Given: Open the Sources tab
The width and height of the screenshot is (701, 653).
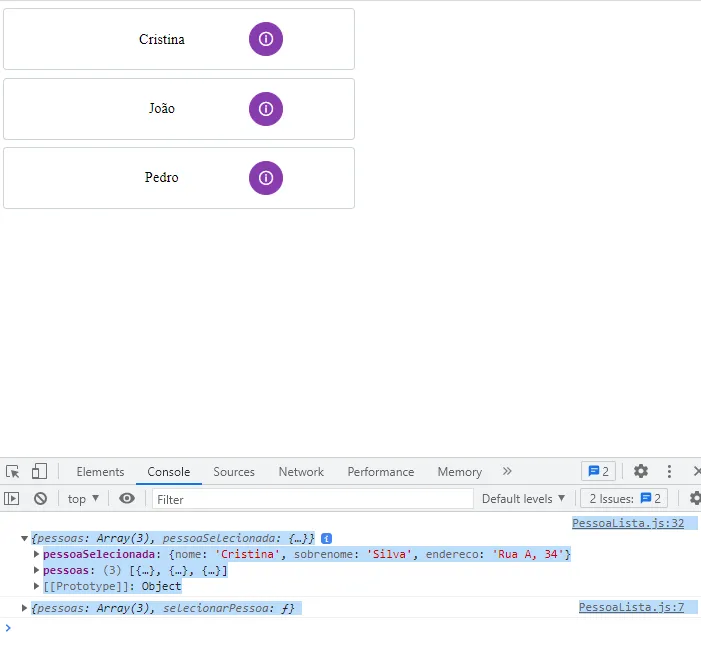Looking at the screenshot, I should tap(234, 472).
